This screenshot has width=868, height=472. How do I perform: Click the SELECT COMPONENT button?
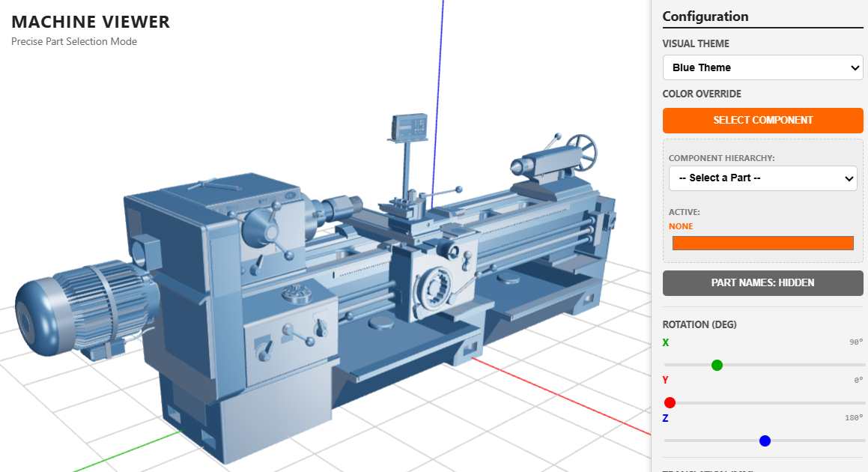(x=762, y=120)
